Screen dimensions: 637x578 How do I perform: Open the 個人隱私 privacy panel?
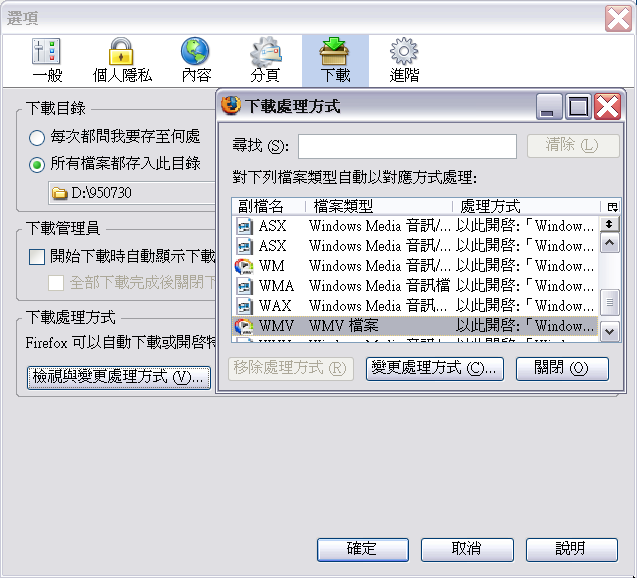click(121, 61)
